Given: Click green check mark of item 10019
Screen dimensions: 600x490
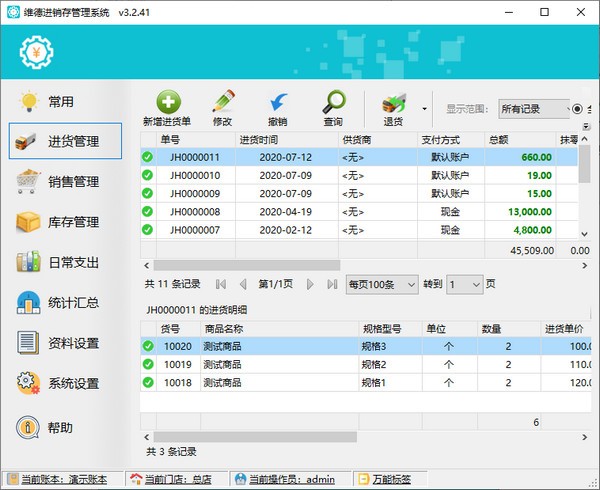Looking at the screenshot, I should coord(148,364).
